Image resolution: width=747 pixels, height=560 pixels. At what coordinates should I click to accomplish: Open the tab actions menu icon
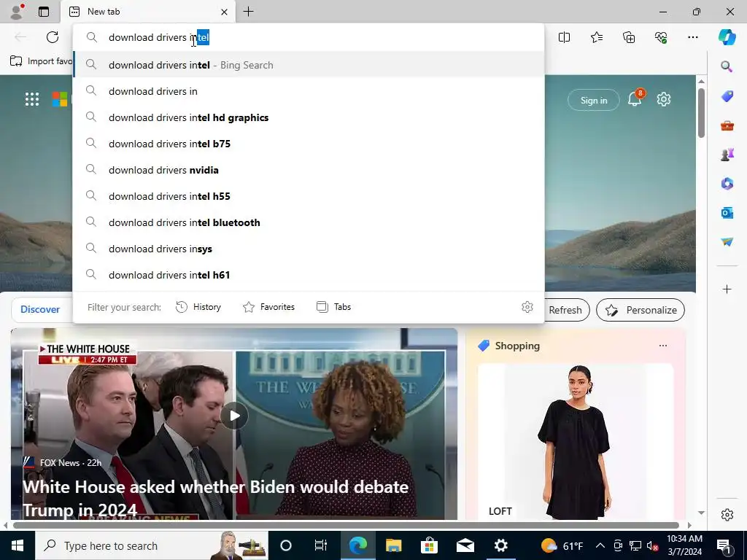(x=44, y=12)
